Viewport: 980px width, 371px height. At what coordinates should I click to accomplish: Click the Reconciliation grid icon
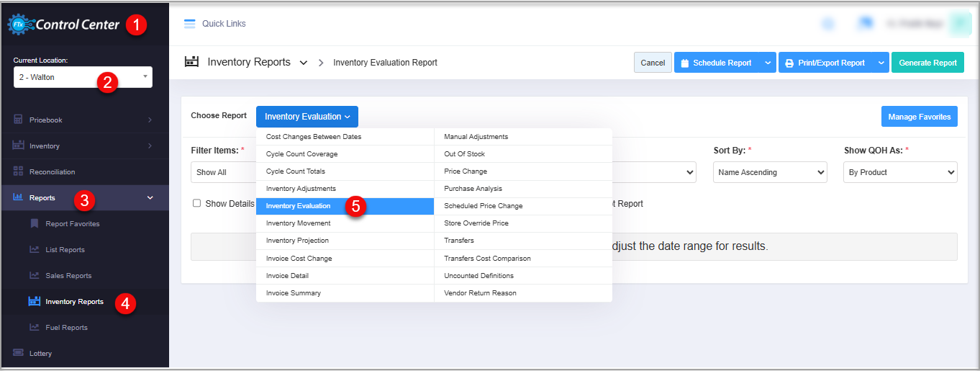[18, 171]
